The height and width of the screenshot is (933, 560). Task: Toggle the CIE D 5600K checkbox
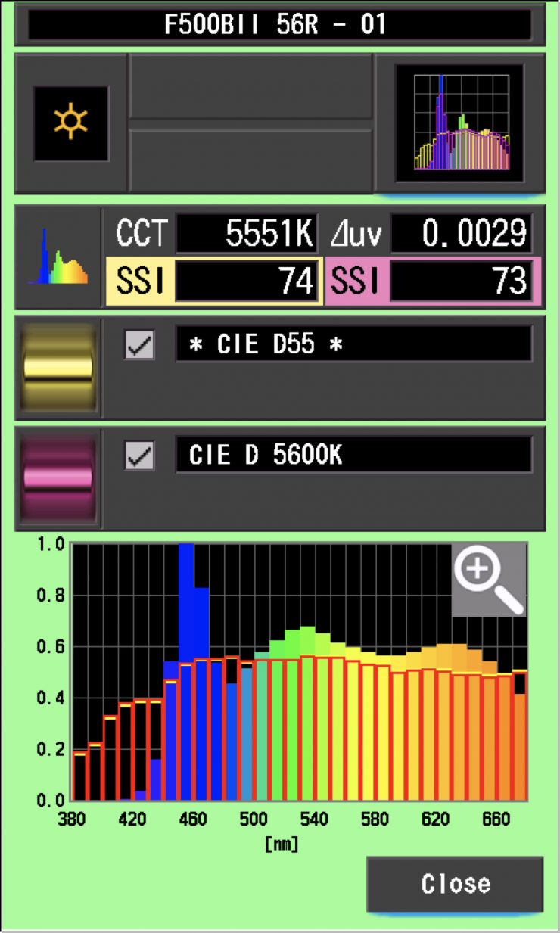(139, 456)
